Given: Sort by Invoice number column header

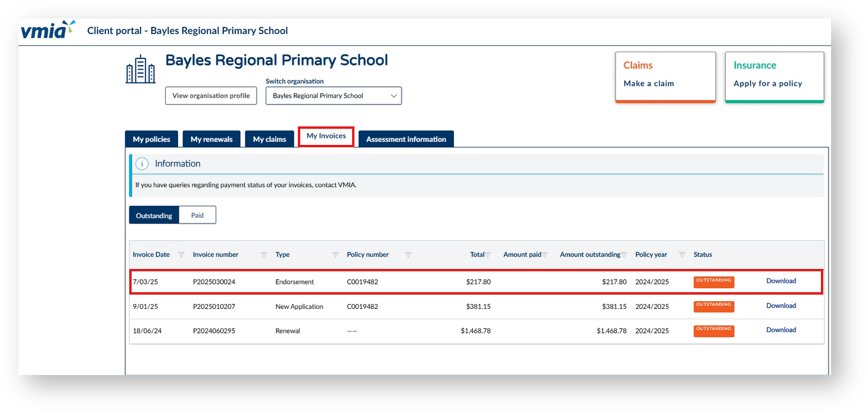Looking at the screenshot, I should 216,255.
